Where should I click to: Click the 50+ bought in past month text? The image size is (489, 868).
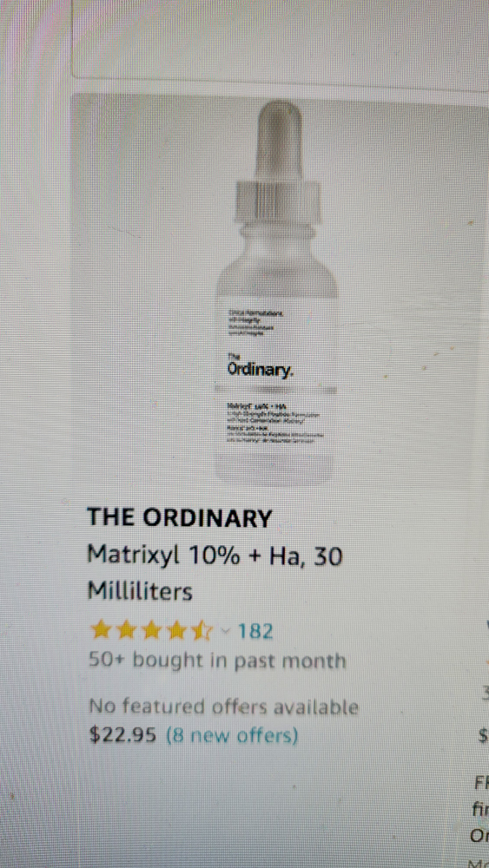[x=217, y=661]
